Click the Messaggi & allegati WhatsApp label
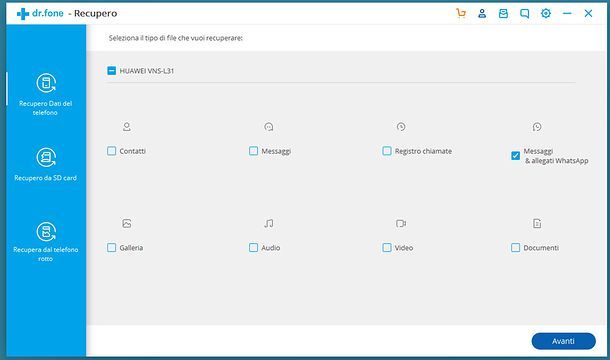Image resolution: width=610 pixels, height=360 pixels. pos(556,156)
